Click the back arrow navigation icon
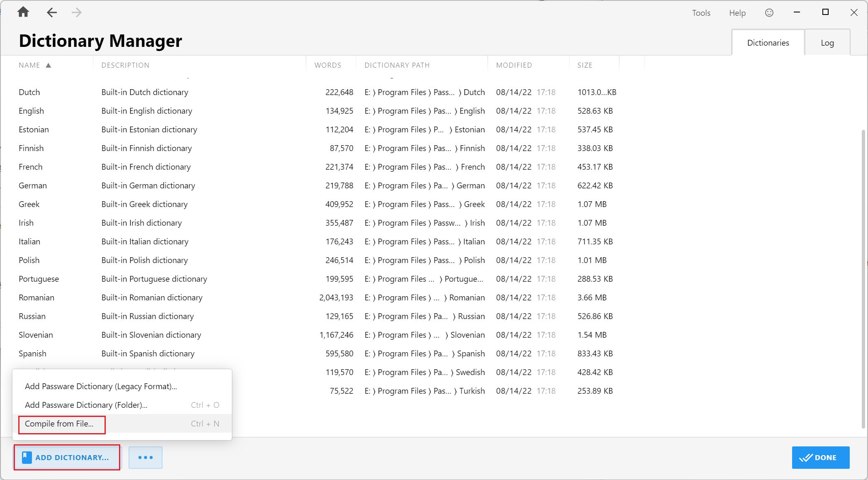The height and width of the screenshot is (480, 868). click(52, 12)
